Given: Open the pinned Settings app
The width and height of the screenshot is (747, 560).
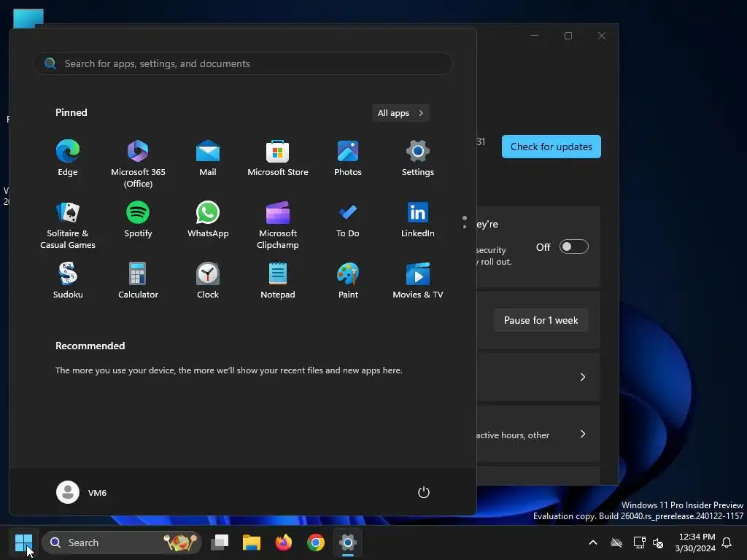Looking at the screenshot, I should (x=418, y=159).
